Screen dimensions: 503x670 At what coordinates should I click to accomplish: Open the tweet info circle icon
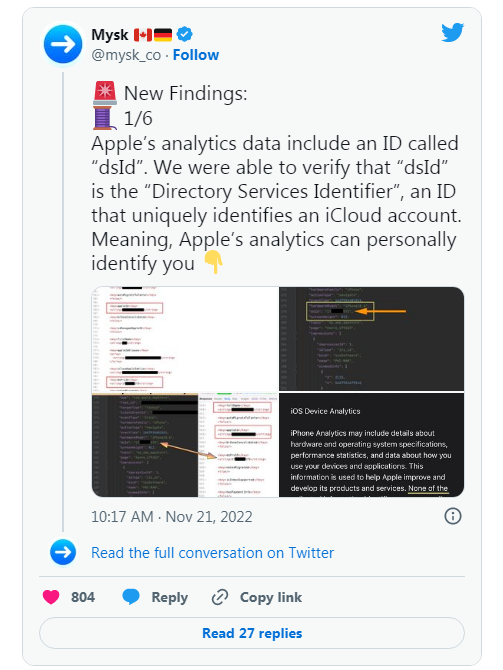453,516
